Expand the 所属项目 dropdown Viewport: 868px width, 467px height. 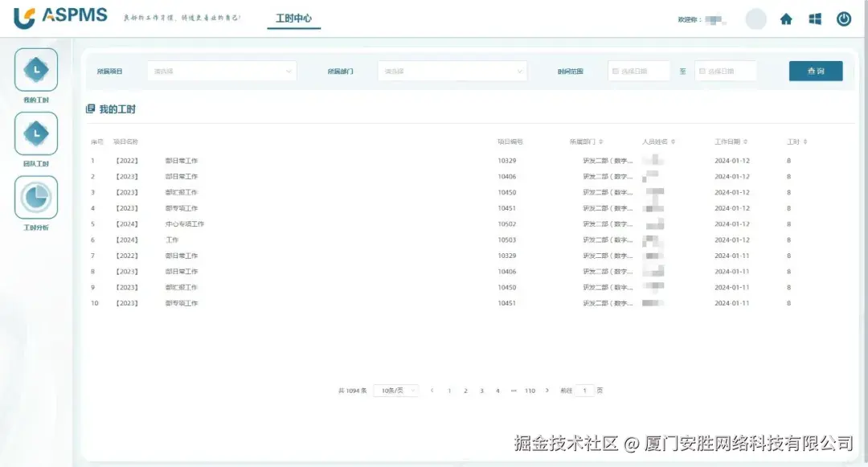[x=222, y=71]
